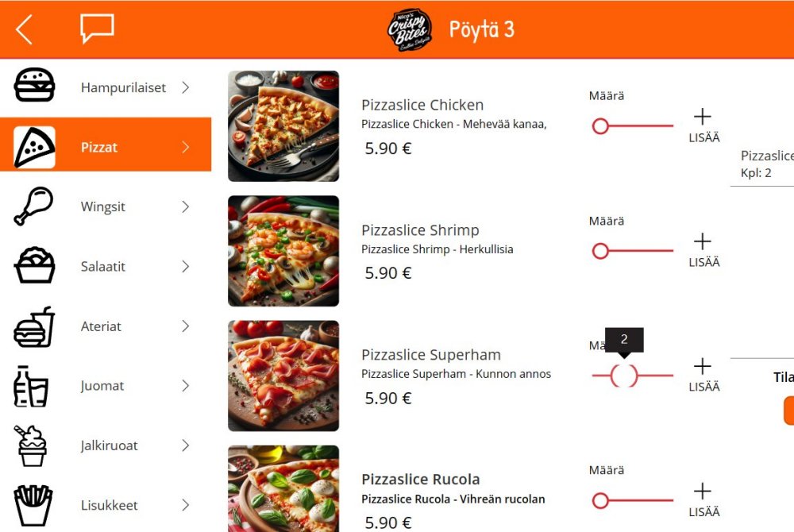
Task: Add Pizzaslice Chicken with plus LISÄÄ
Action: coord(703,125)
